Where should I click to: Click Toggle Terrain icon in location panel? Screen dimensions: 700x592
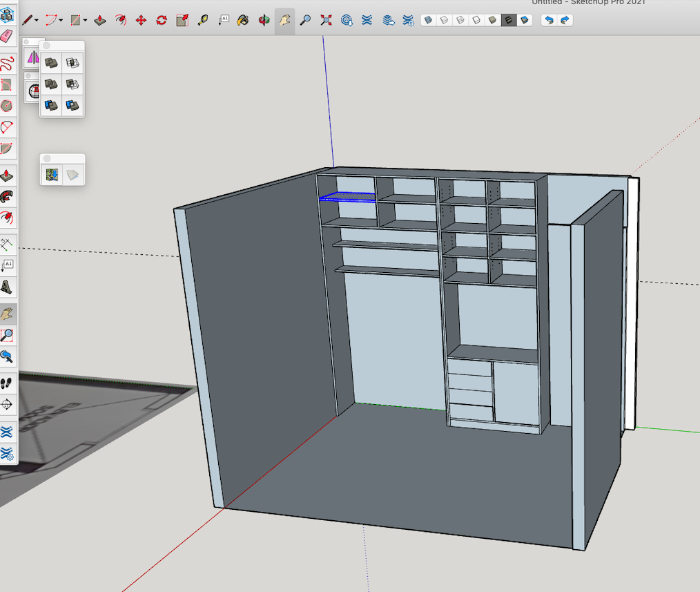[x=72, y=175]
